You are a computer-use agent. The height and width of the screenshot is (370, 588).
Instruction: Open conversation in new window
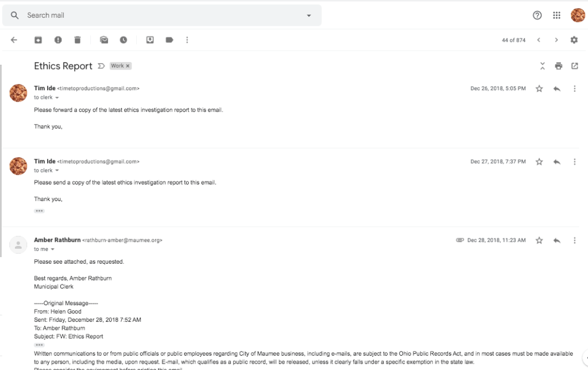pyautogui.click(x=575, y=66)
